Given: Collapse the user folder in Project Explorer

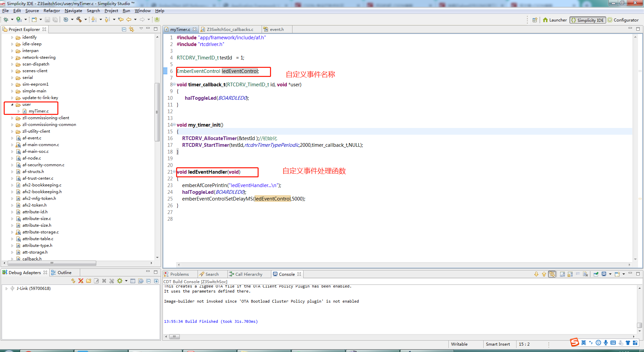Looking at the screenshot, I should (x=12, y=104).
